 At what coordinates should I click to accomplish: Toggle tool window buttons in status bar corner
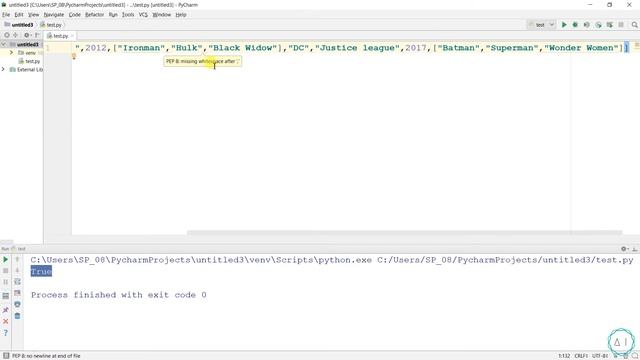[x=6, y=356]
